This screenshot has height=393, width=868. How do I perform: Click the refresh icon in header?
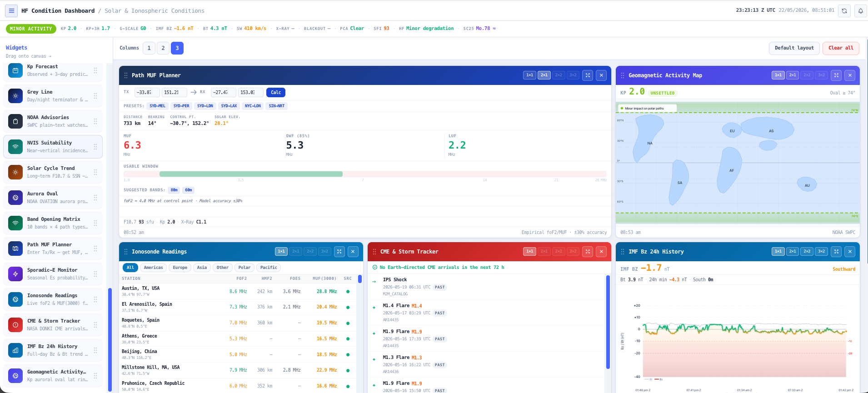[x=844, y=10]
